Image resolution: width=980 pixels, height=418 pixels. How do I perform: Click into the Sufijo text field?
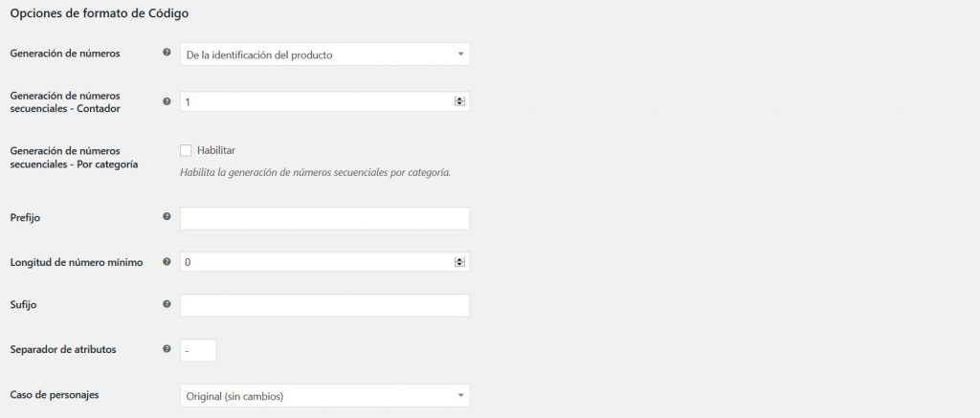click(324, 305)
